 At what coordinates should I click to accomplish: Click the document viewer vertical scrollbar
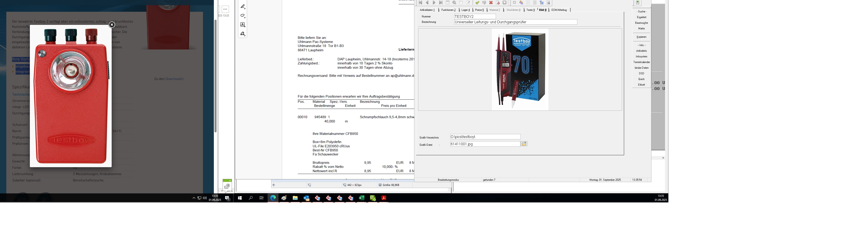(215, 76)
